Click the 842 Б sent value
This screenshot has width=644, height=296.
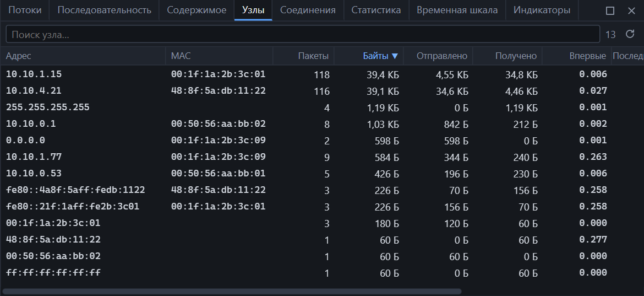coord(456,124)
